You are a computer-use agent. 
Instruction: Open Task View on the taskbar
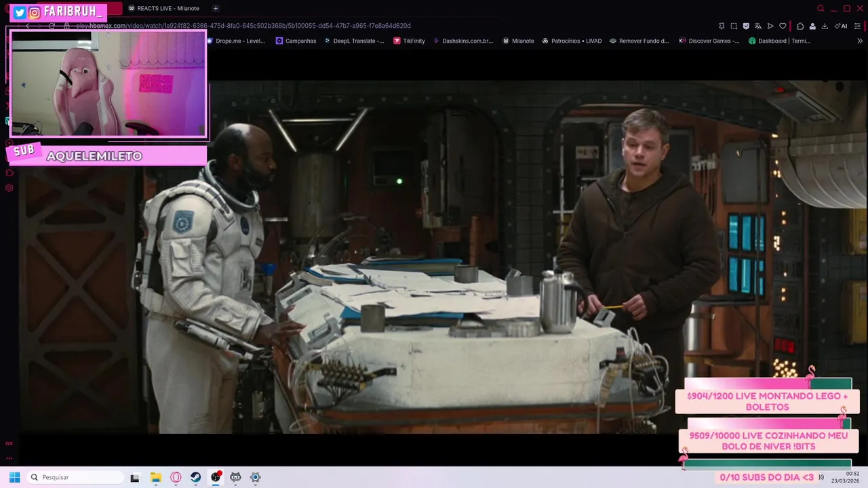[135, 477]
